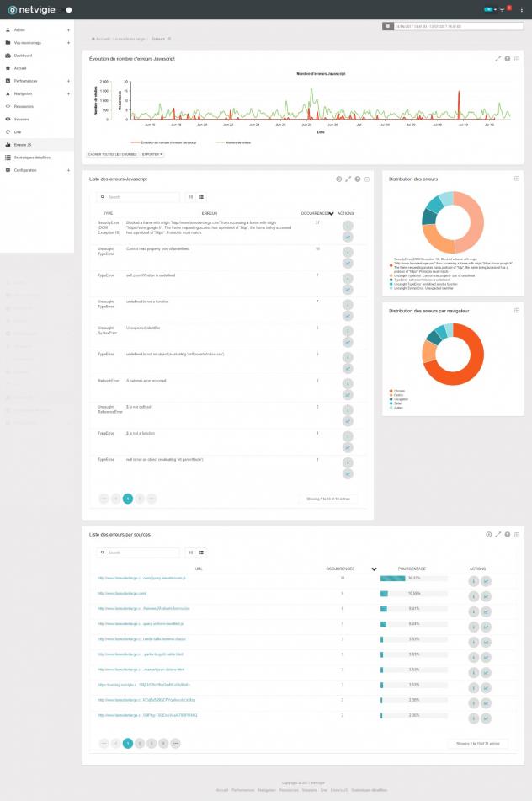Open the notifications icon in the top bar

(509, 9)
